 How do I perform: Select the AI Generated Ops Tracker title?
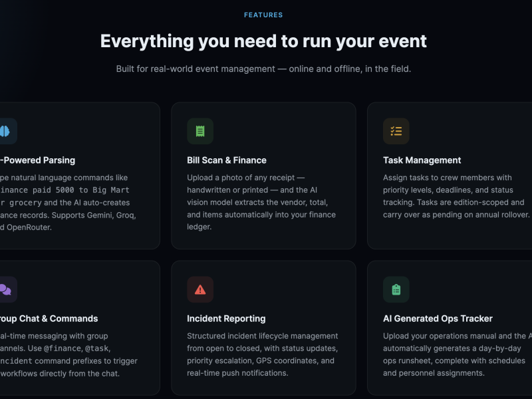pyautogui.click(x=438, y=319)
